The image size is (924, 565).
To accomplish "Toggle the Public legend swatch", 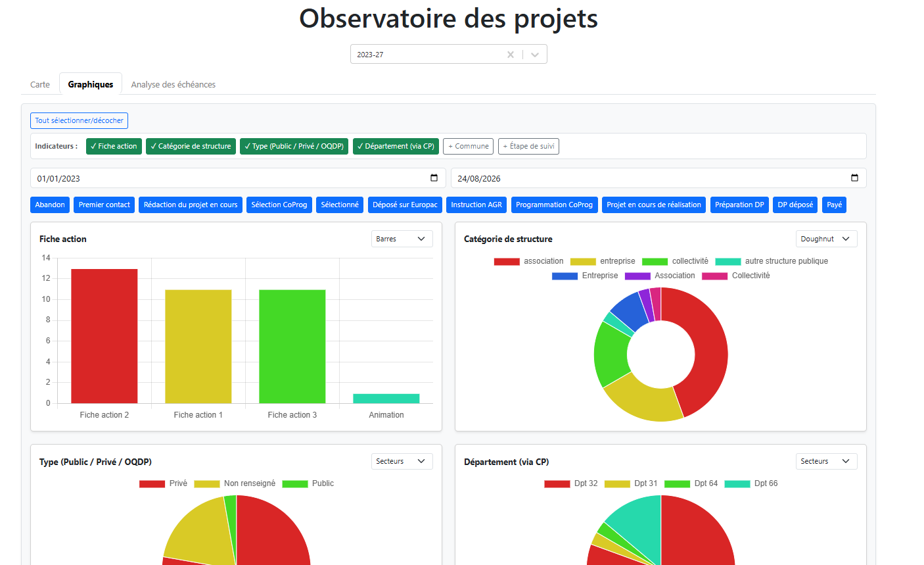I will point(295,483).
